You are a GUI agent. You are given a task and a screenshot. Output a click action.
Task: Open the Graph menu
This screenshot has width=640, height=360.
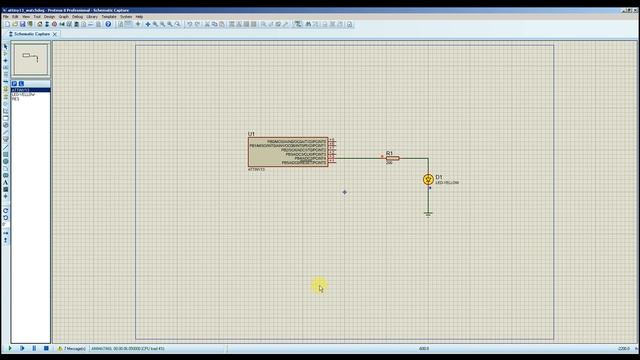click(x=64, y=17)
